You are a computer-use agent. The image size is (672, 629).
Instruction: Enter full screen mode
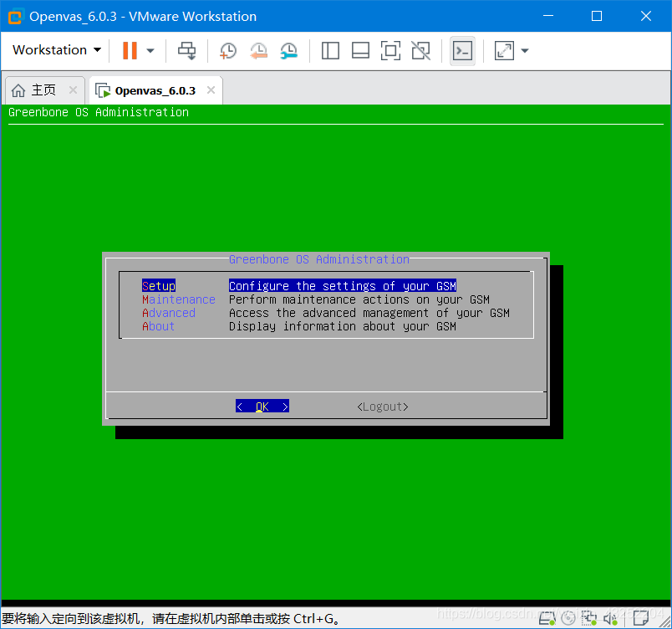[x=390, y=50]
